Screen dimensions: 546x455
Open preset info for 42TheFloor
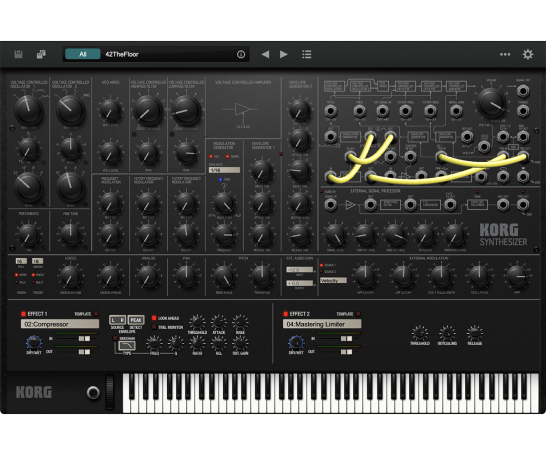click(x=241, y=54)
